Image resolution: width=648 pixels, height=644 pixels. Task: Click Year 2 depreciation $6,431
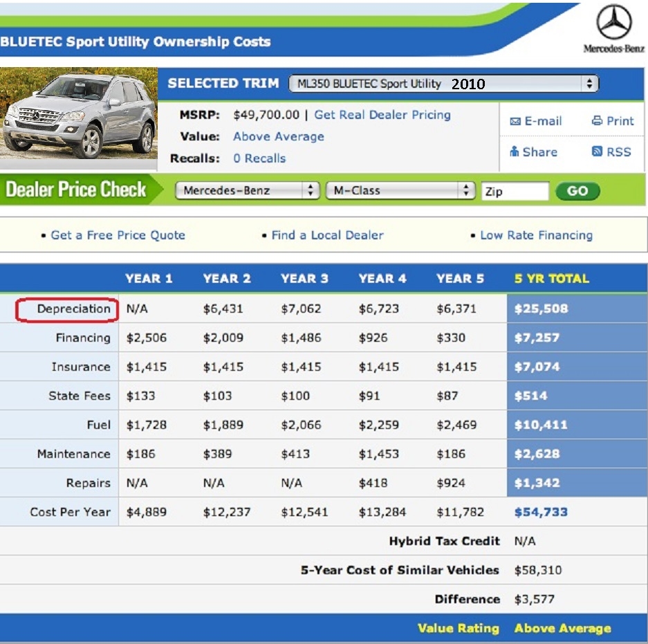[x=223, y=309]
